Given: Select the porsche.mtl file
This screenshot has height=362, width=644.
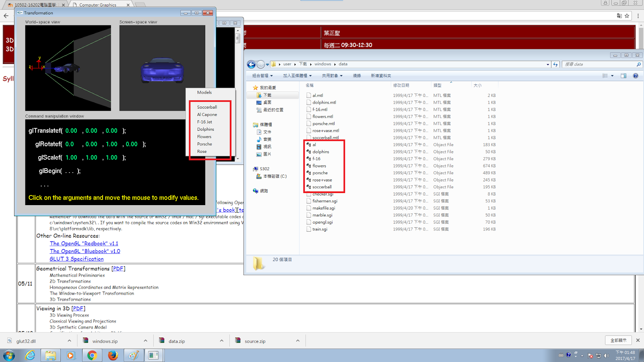Looking at the screenshot, I should [x=324, y=123].
